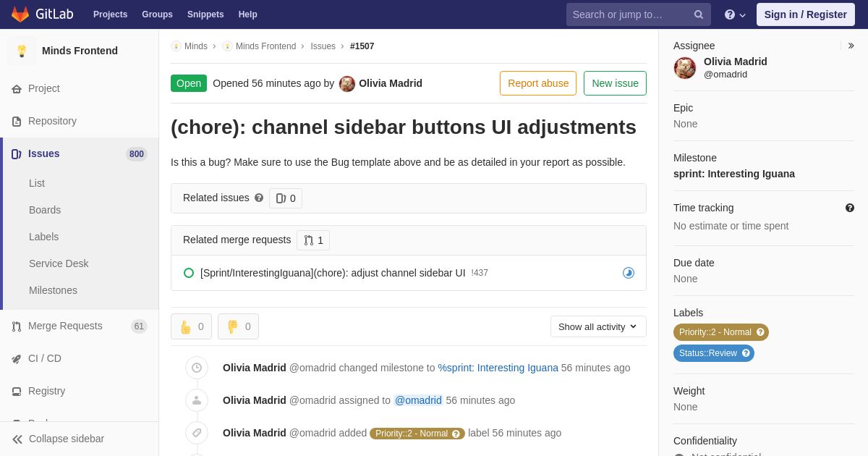This screenshot has height=456, width=868.
Task: Click the Status::Review label help icon
Action: coord(746,353)
